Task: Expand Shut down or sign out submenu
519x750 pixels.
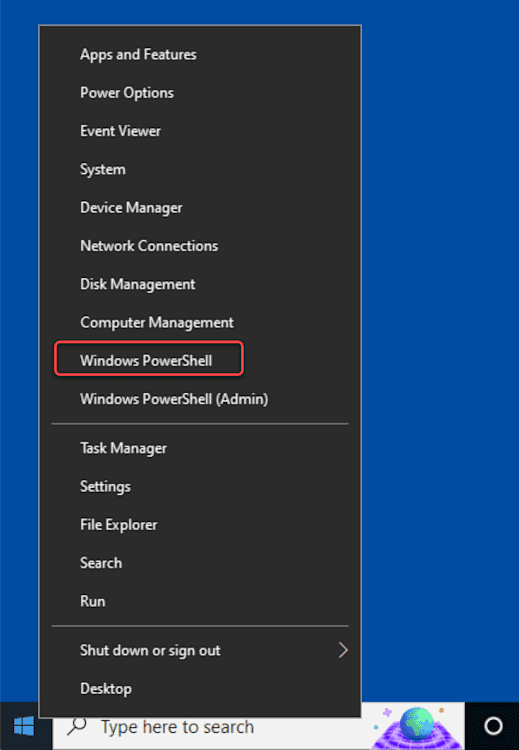Action: tap(200, 651)
